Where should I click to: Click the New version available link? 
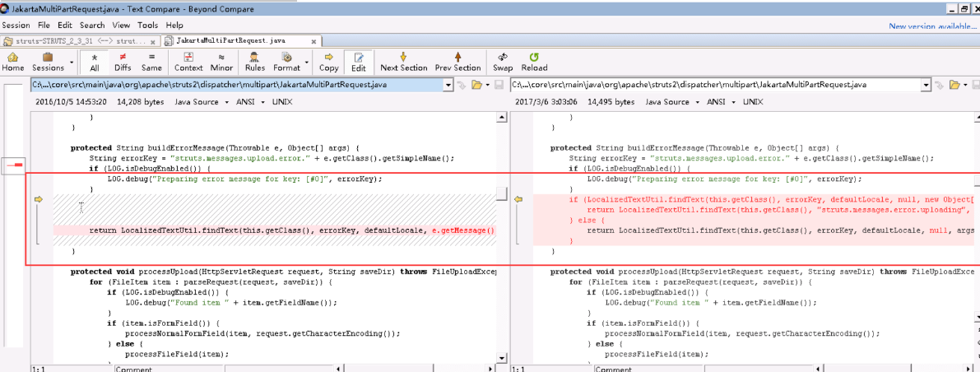pos(931,26)
